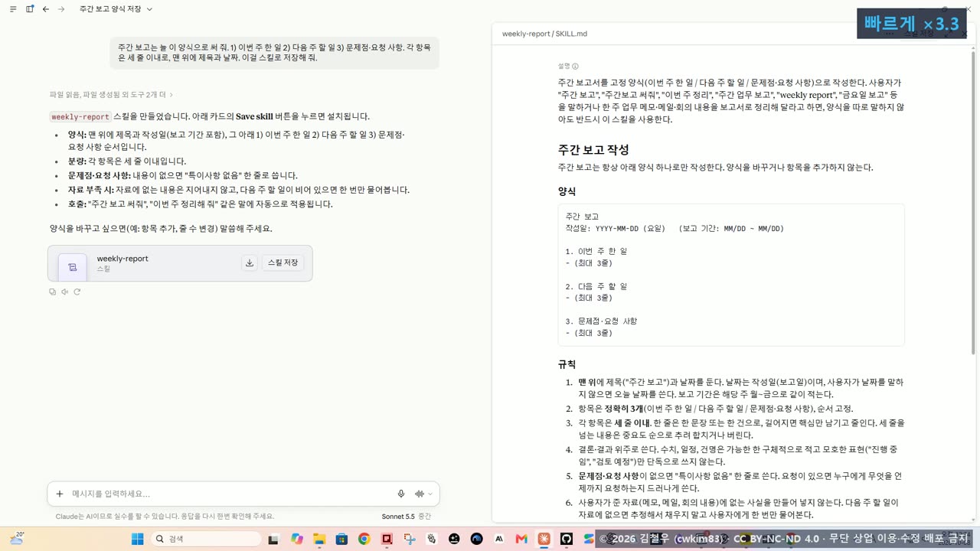
Task: Open GitHub Desktop from the taskbar
Action: point(567,539)
